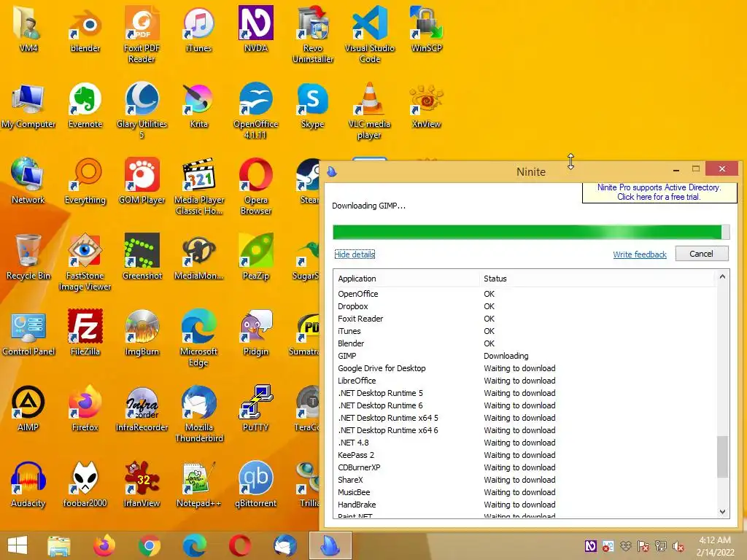Click the AIMP desktop icon
This screenshot has width=747, height=560.
(28, 408)
